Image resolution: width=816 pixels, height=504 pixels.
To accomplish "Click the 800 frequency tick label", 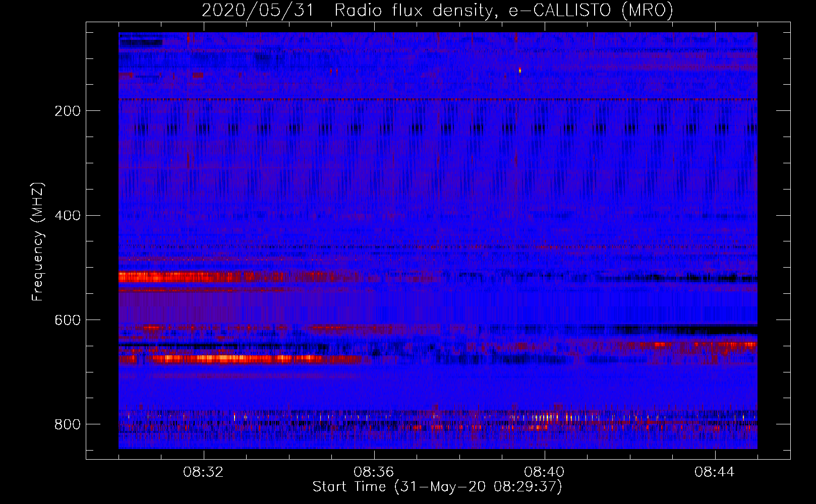I will point(68,425).
